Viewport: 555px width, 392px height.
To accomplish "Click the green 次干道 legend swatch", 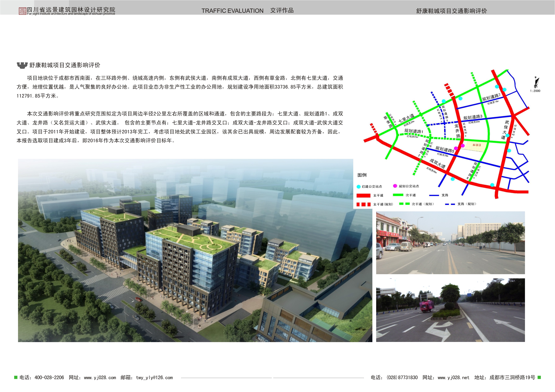I will 398,195.
